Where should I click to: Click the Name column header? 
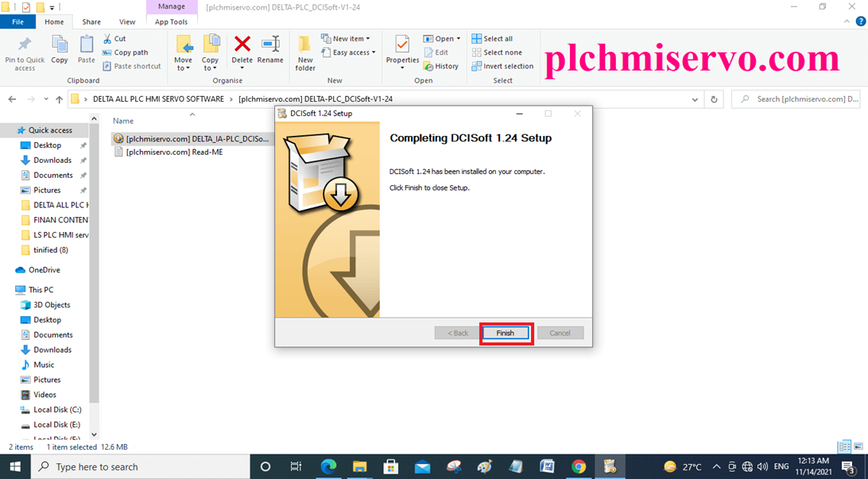(x=123, y=121)
